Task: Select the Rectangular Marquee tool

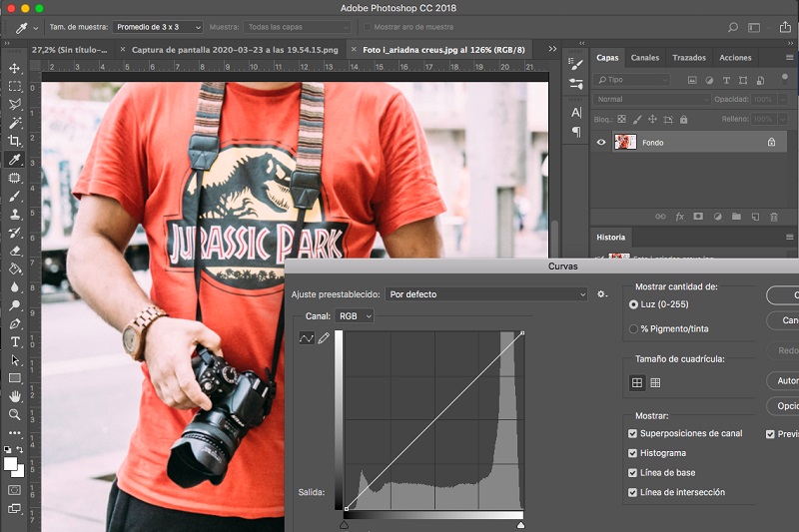Action: pos(15,86)
